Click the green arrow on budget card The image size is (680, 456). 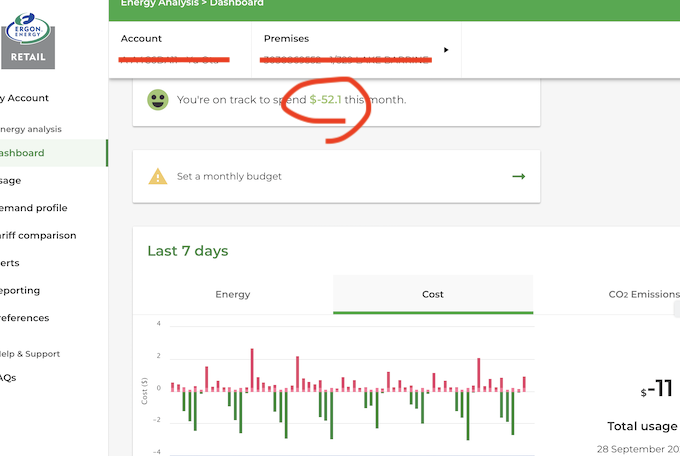coord(518,176)
